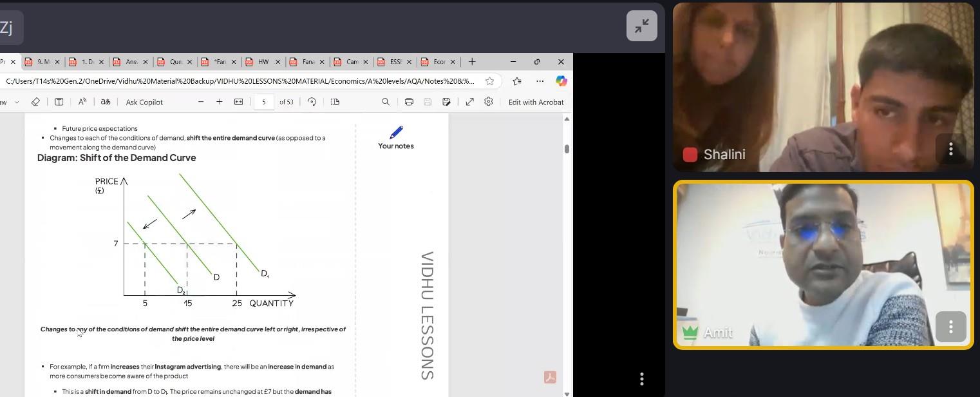Switch to the HW tab
Screen dimensions: 980x397
tap(263, 62)
